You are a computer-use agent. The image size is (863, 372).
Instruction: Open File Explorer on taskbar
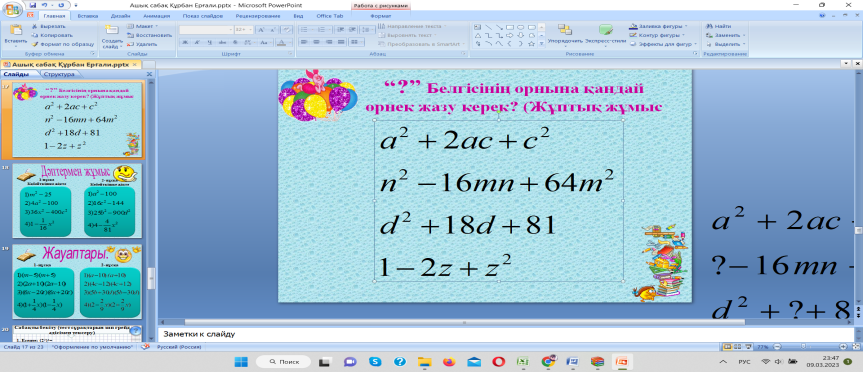[x=424, y=361]
